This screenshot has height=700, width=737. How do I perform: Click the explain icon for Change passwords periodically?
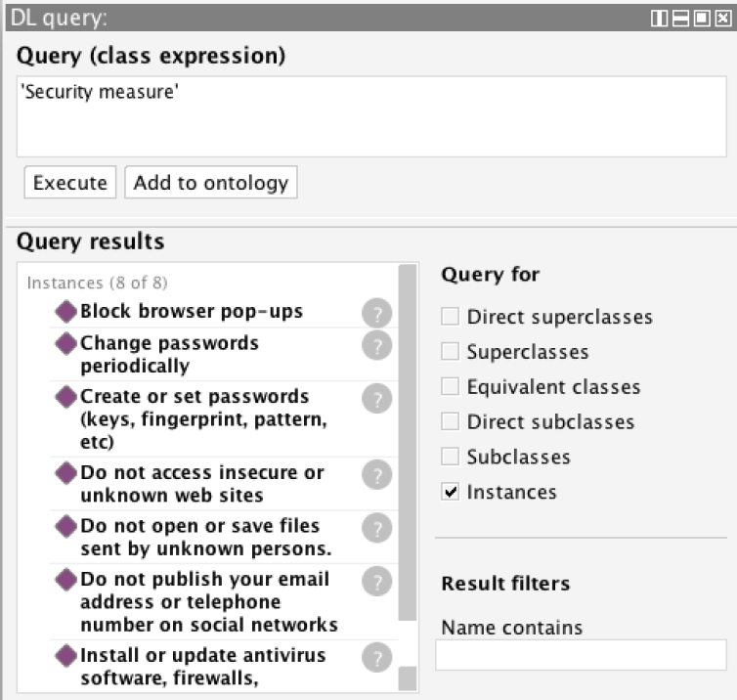[x=376, y=345]
